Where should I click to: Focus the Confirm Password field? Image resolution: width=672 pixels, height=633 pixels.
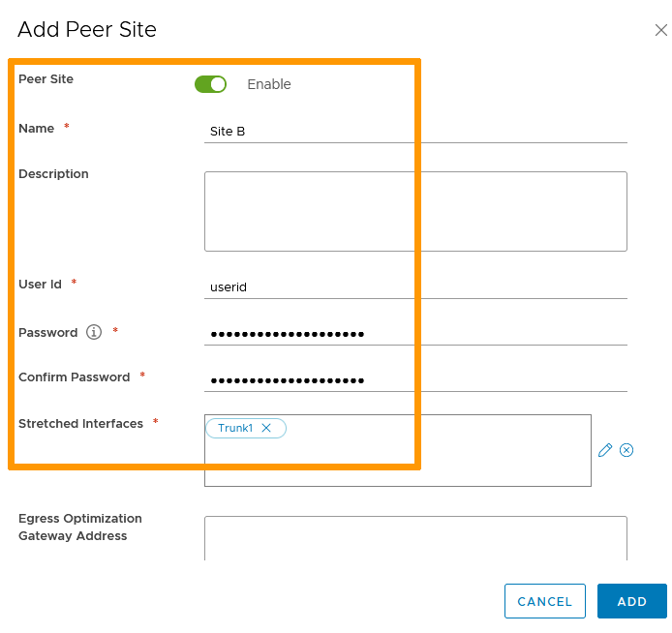[415, 379]
